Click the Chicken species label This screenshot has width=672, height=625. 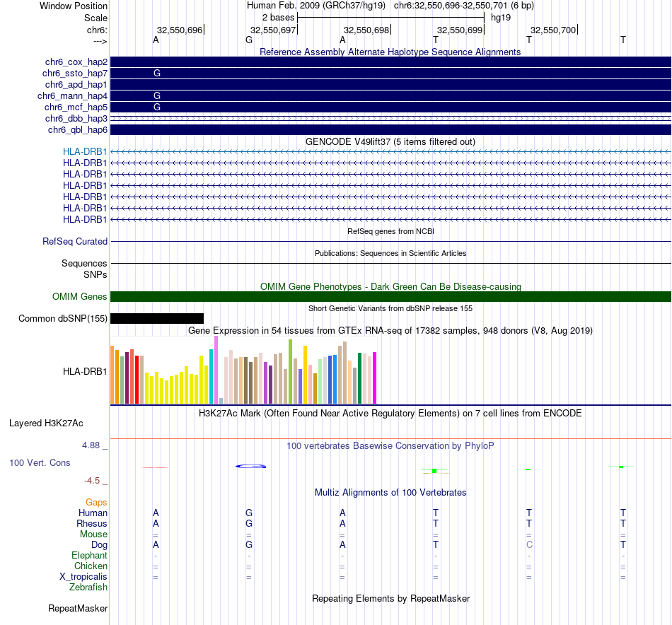(x=91, y=566)
